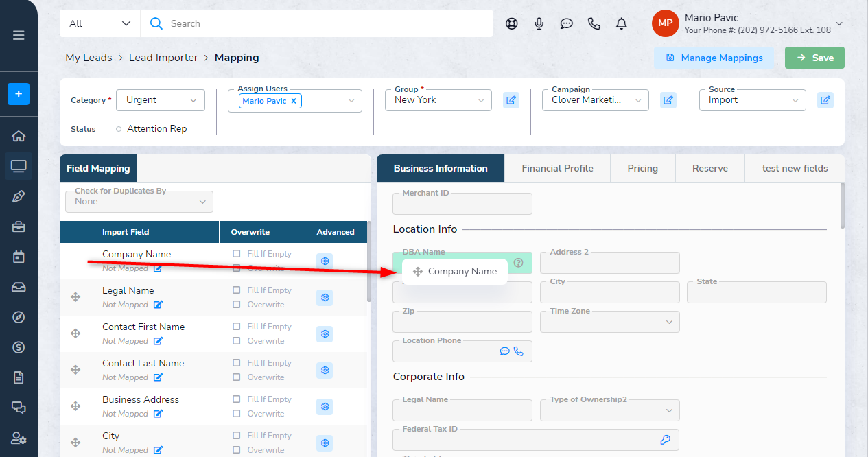Open the notifications bell

pos(622,23)
